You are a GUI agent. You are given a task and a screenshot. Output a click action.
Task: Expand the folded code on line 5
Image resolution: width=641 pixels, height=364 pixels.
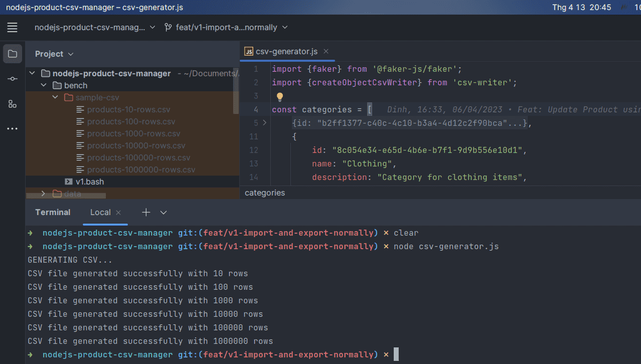pos(264,122)
